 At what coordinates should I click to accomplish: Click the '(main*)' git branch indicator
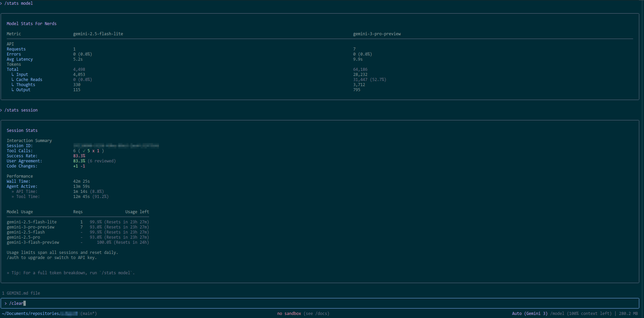click(89, 314)
